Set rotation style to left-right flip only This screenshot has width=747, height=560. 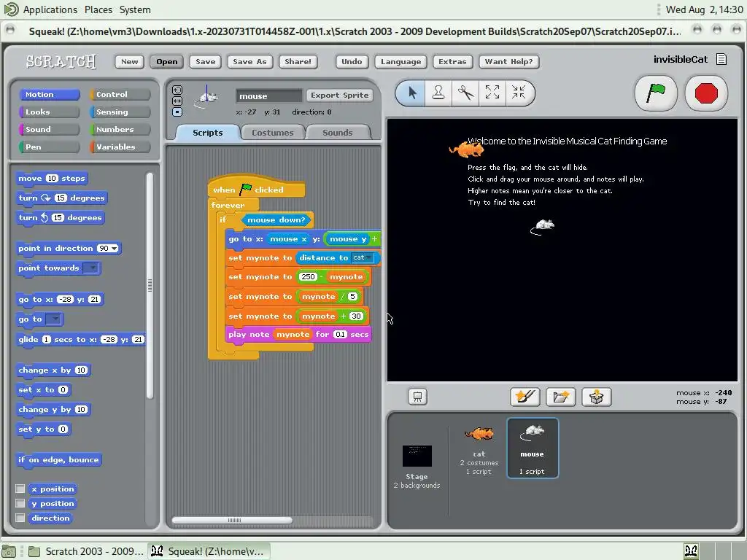click(x=177, y=101)
